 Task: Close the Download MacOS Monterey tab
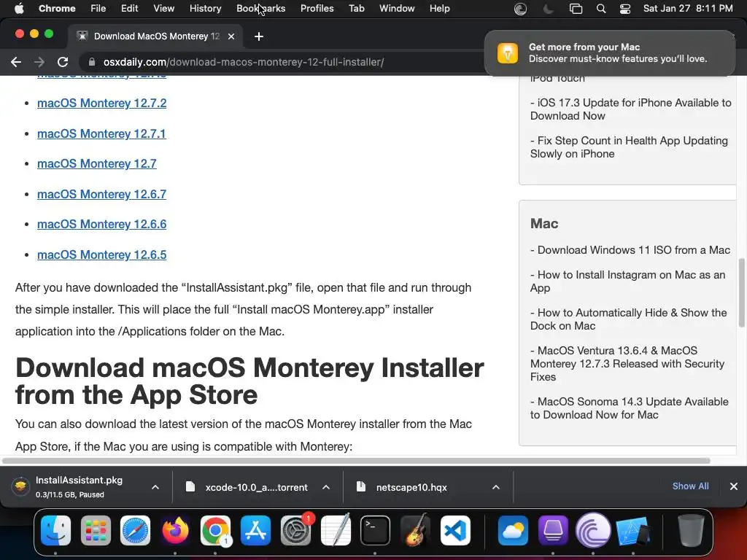[231, 36]
